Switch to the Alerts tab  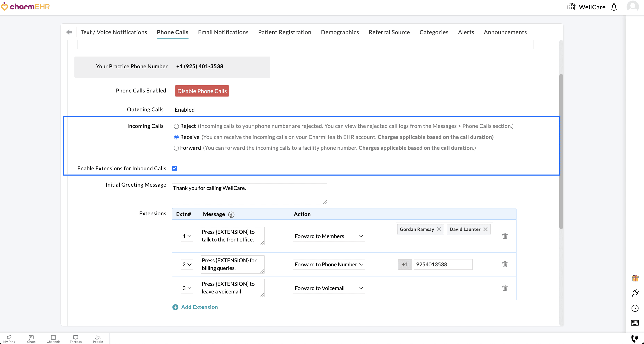pos(466,32)
